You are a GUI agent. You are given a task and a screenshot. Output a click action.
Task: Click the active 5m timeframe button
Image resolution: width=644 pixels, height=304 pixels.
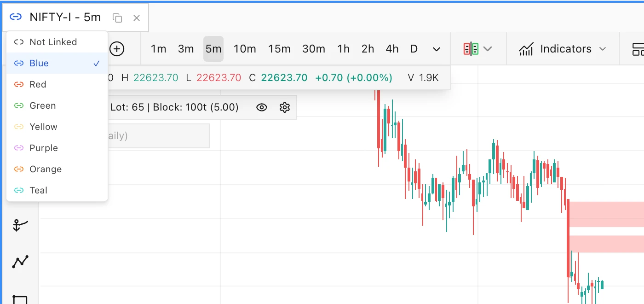[213, 49]
